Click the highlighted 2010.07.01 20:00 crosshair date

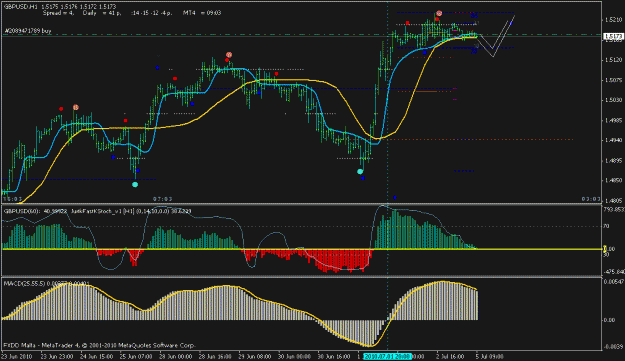(x=387, y=356)
